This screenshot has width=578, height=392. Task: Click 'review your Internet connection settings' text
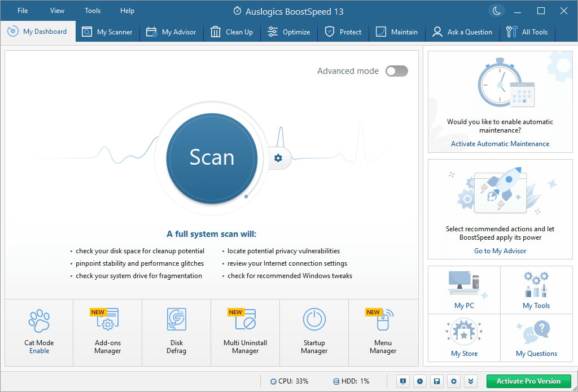click(x=287, y=263)
